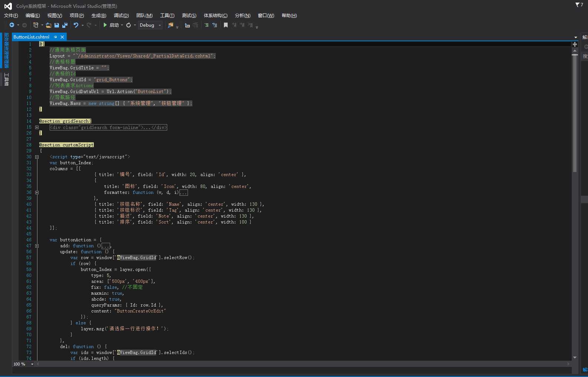Toggle a bookmark with the bookmark icon

tap(225, 25)
